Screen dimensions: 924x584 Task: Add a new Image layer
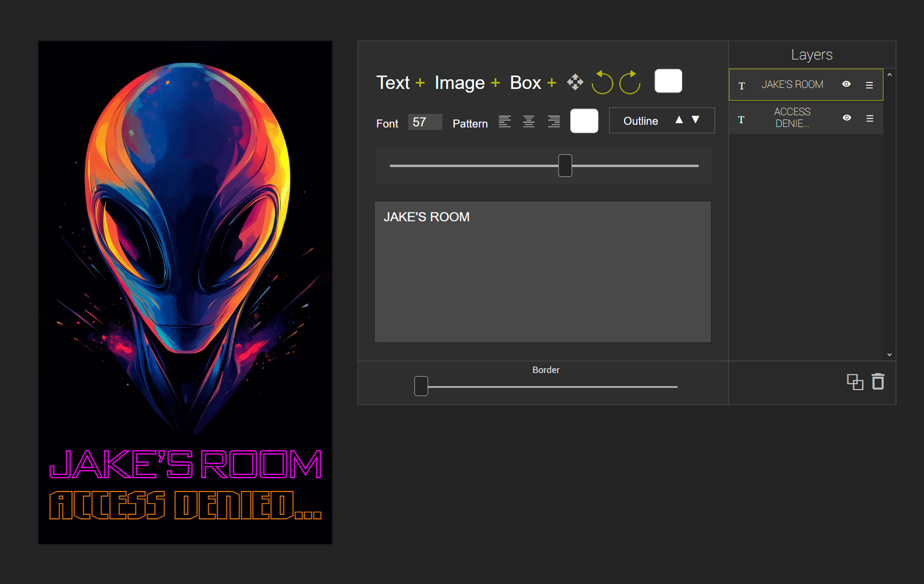point(467,83)
